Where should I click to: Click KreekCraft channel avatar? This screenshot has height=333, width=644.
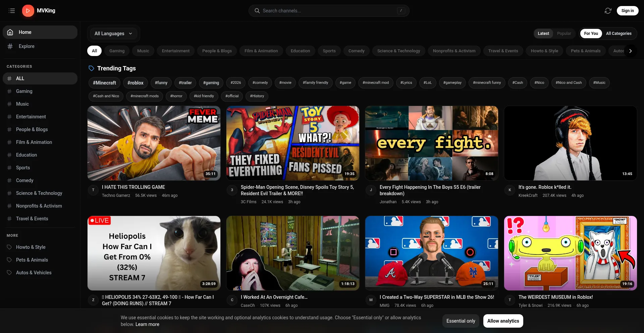(510, 190)
